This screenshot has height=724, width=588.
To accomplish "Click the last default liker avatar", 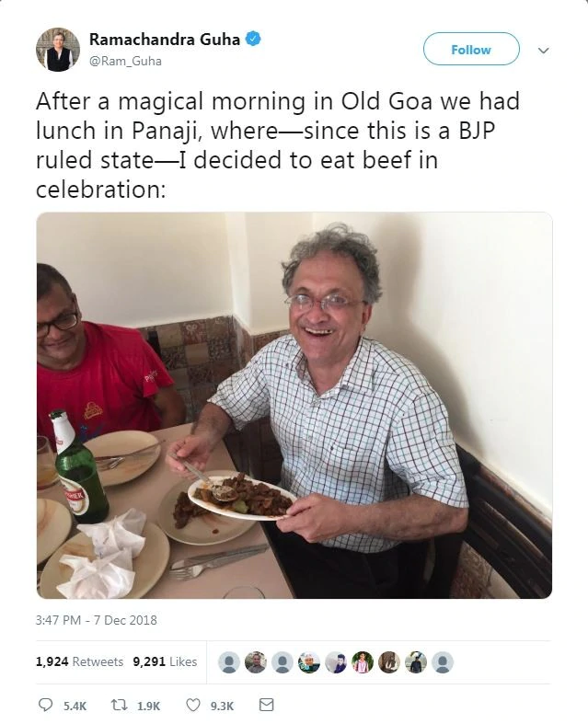I will point(443,661).
